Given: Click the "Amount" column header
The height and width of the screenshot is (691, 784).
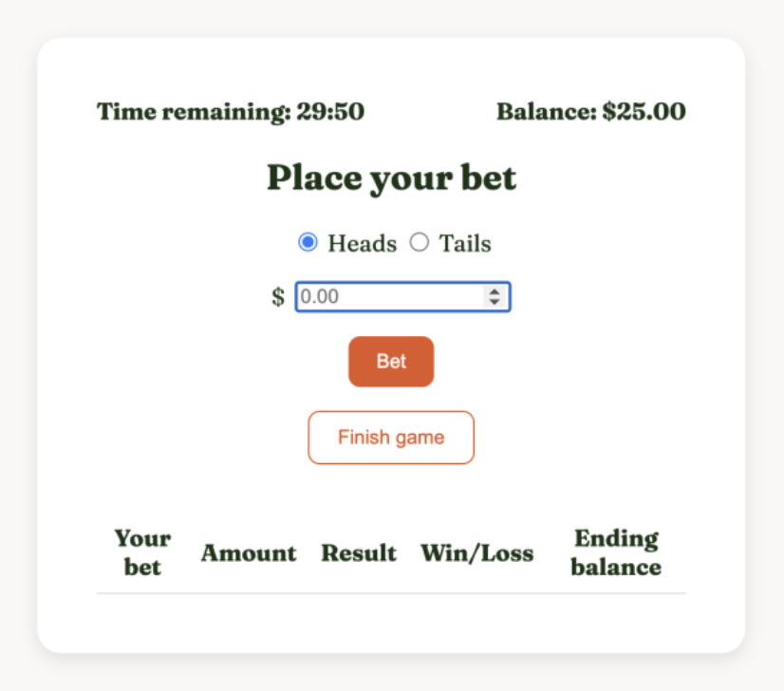Looking at the screenshot, I should click(x=249, y=553).
